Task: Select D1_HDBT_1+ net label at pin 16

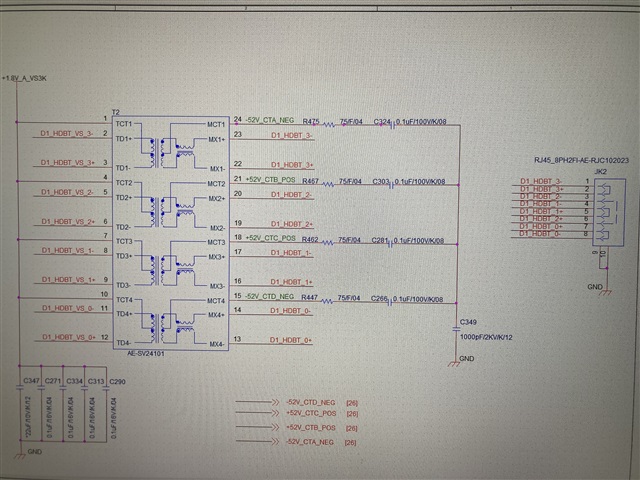Action: pos(291,282)
